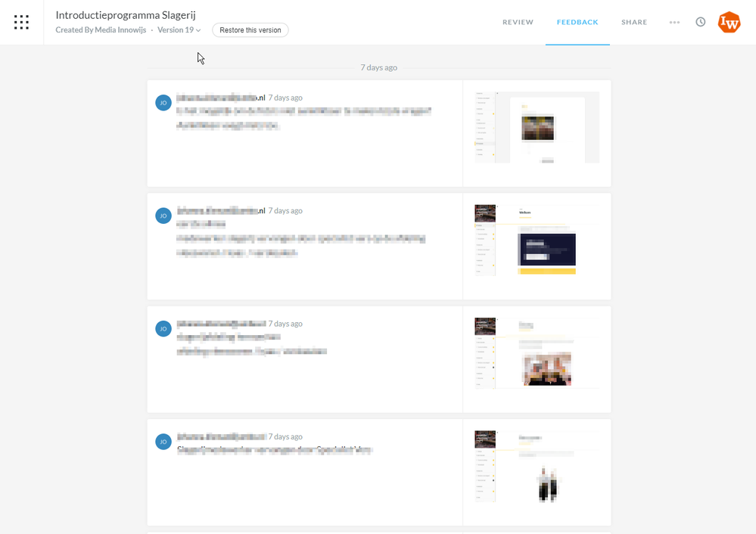Click the JO avatar on second comment
The image size is (756, 534).
[x=163, y=216]
